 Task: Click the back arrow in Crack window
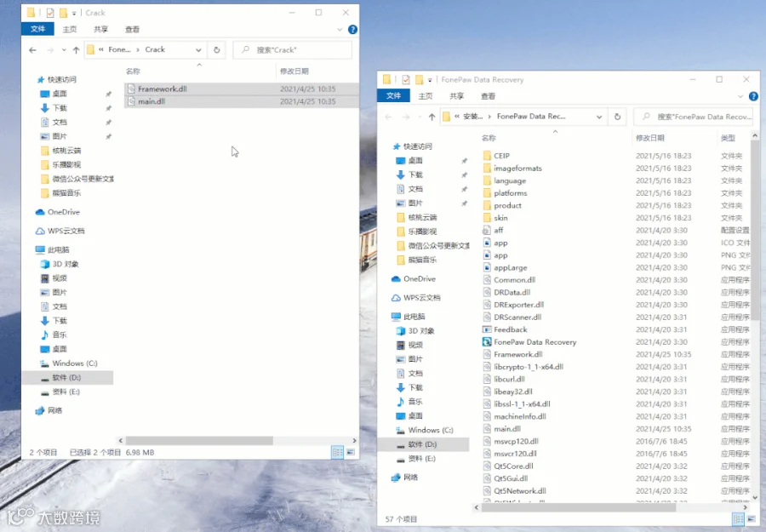pyautogui.click(x=32, y=50)
